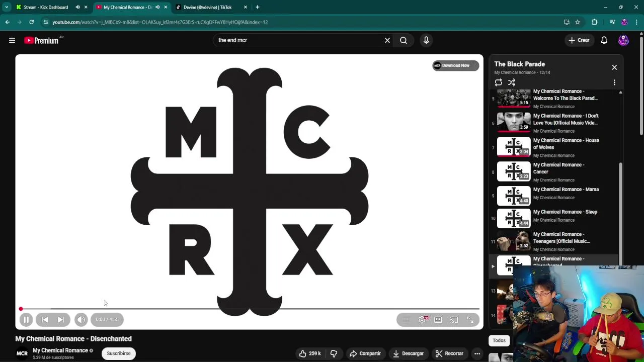Toggle playlist shuffle
The width and height of the screenshot is (644, 362).
512,82
